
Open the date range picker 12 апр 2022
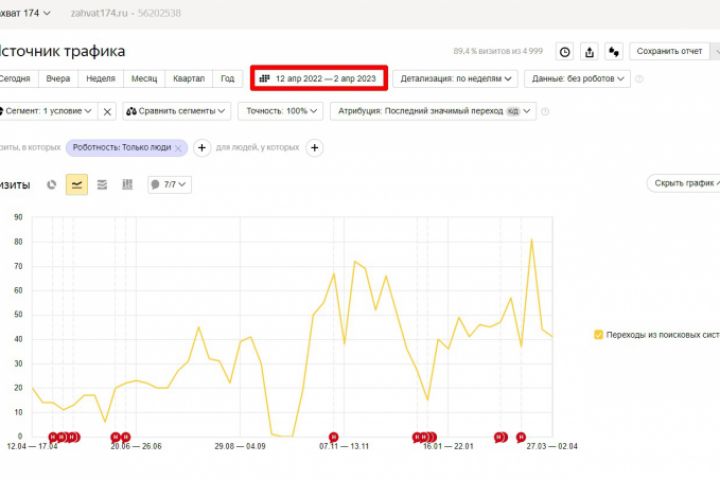(319, 79)
